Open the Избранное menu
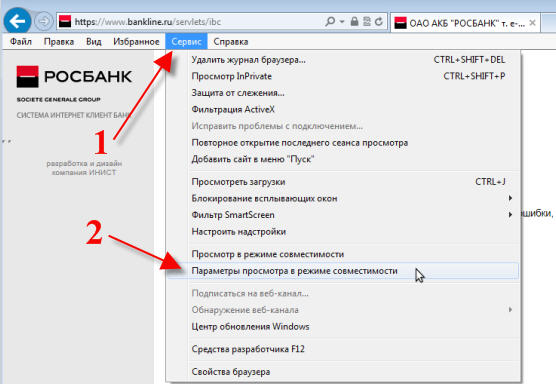Viewport: 556px width, 384px height. click(x=136, y=42)
